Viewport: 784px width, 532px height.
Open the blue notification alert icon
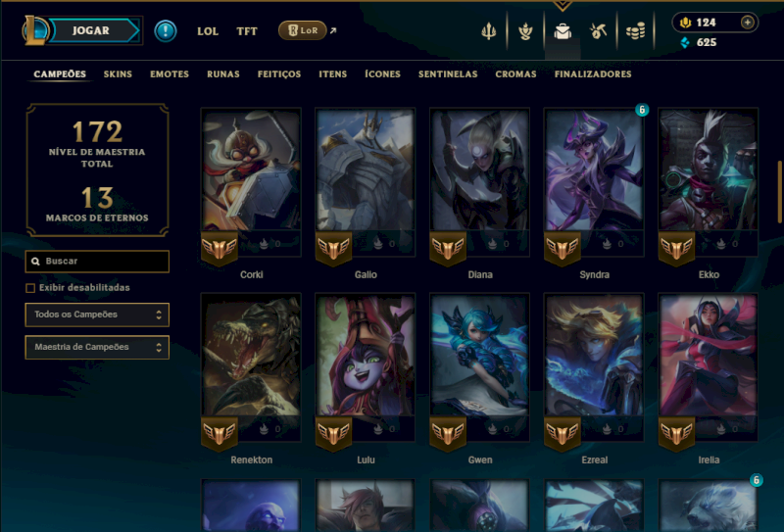[x=165, y=30]
